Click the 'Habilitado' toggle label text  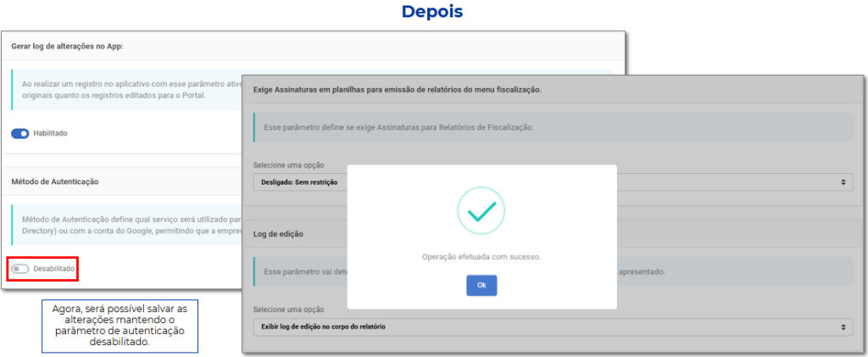(50, 133)
